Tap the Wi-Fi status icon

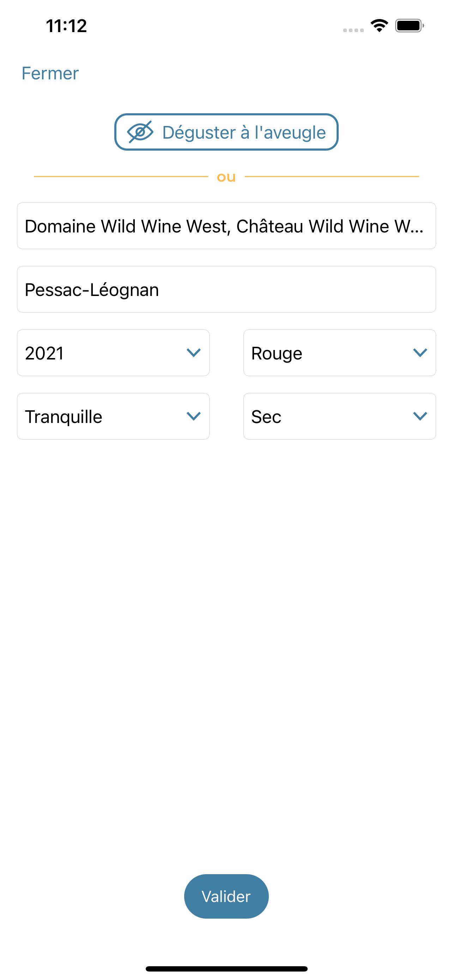(379, 26)
